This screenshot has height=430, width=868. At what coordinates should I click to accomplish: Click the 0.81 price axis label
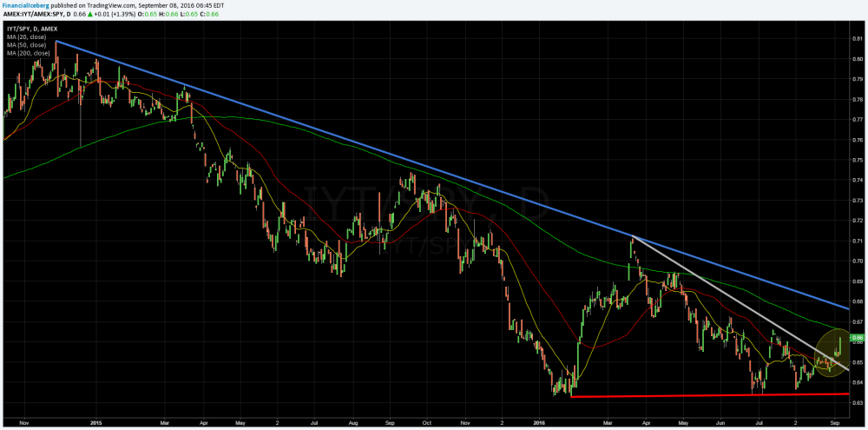click(858, 39)
